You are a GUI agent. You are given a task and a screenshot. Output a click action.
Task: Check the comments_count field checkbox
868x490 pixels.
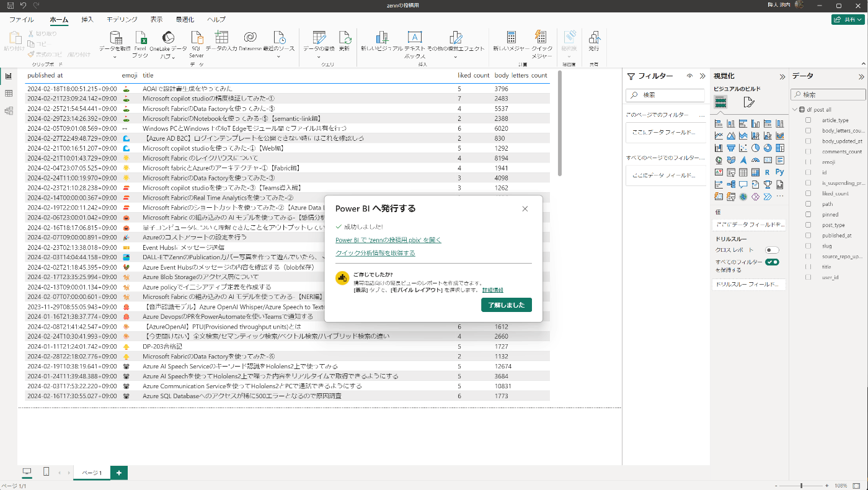click(x=808, y=151)
